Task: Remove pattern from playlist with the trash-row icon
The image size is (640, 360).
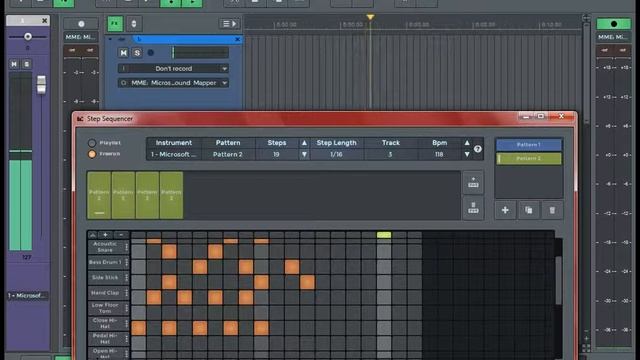Action: click(473, 209)
